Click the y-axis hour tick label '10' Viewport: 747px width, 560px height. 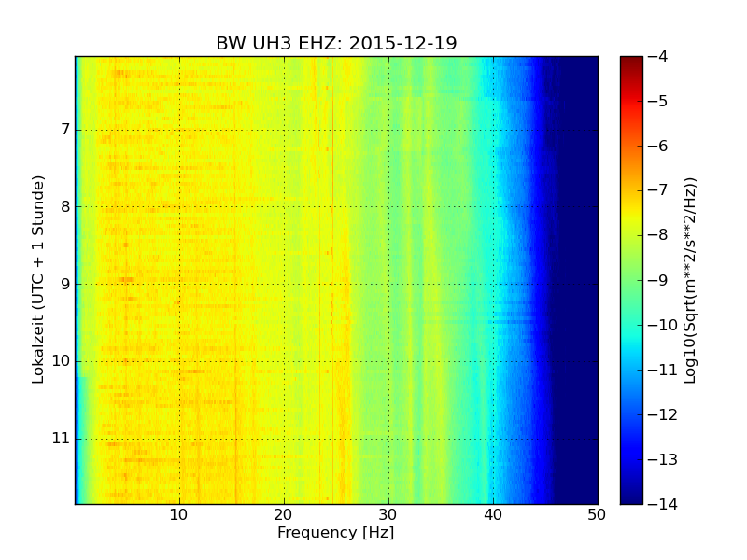tap(61, 361)
